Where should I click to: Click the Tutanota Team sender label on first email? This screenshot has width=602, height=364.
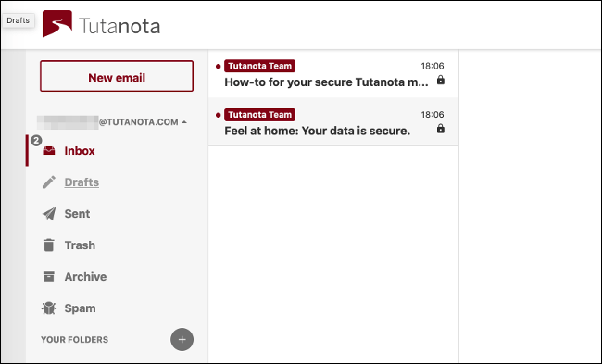coord(259,66)
